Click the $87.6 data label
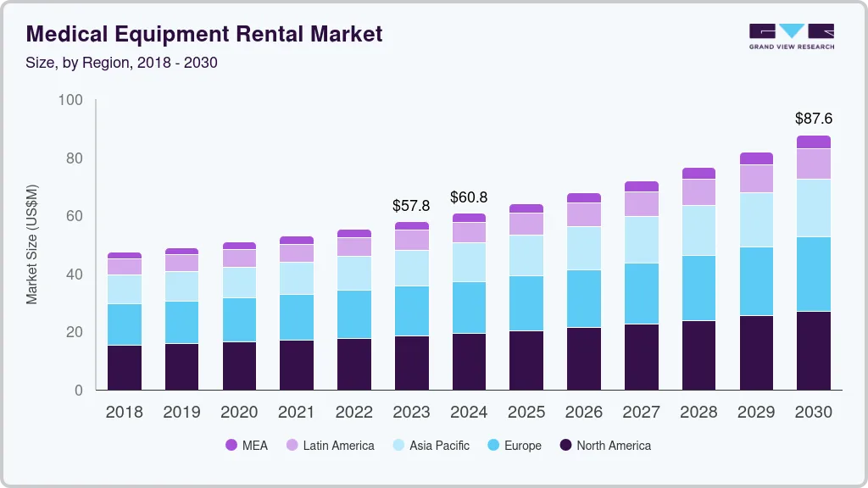Image resolution: width=868 pixels, height=488 pixels. coord(814,119)
